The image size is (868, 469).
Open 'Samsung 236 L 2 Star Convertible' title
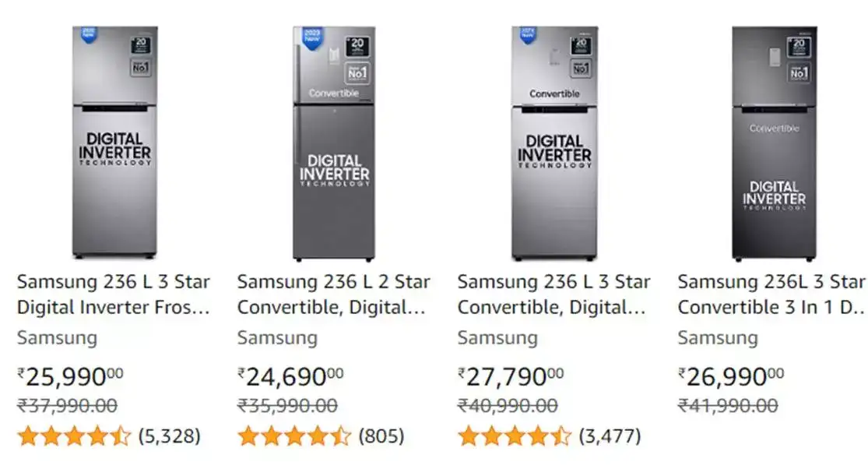click(x=333, y=294)
